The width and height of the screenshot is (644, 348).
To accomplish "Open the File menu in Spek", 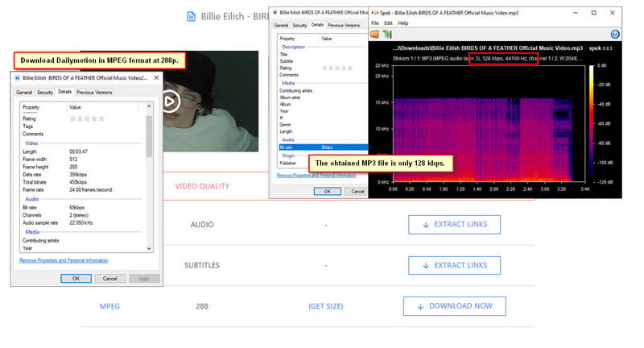I will pos(375,23).
